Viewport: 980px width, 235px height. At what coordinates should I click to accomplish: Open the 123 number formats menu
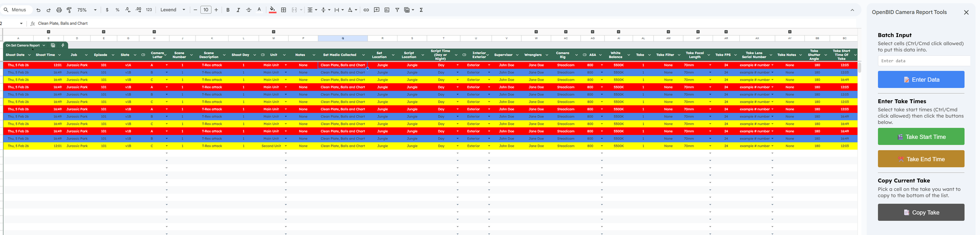point(149,10)
